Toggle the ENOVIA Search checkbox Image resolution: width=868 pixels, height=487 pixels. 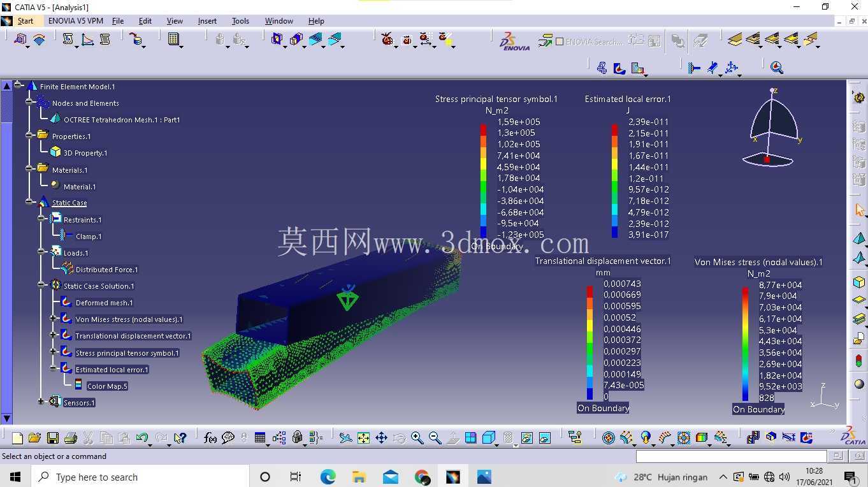point(560,41)
